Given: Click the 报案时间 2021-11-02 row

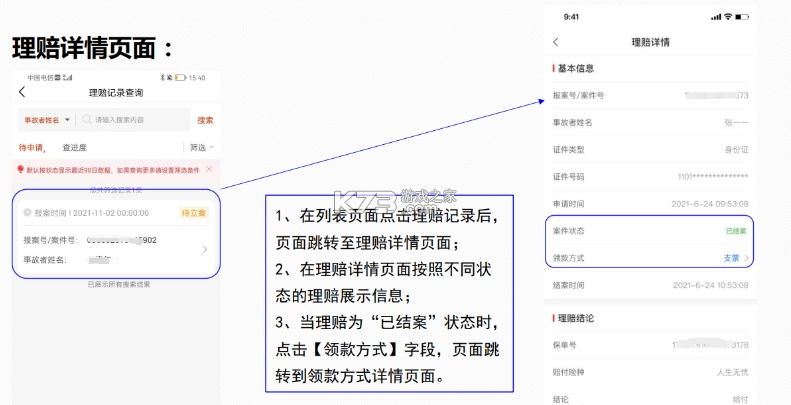Looking at the screenshot, I should coord(116,213).
